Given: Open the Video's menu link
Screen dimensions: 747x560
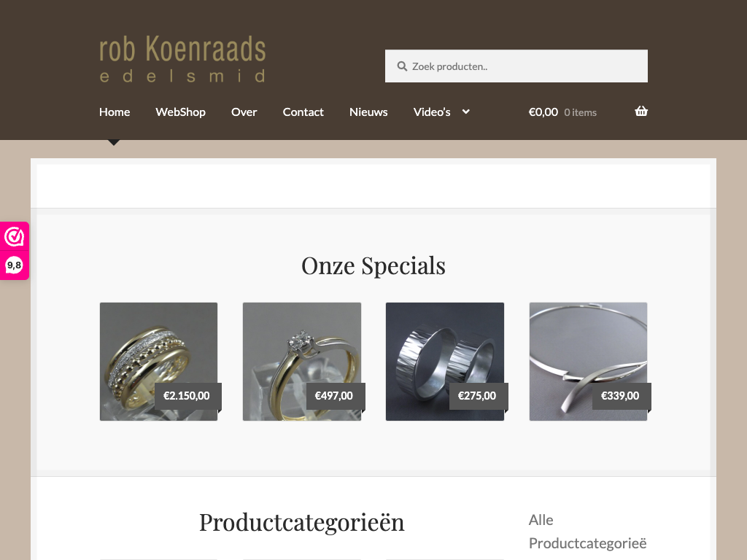Looking at the screenshot, I should click(432, 112).
